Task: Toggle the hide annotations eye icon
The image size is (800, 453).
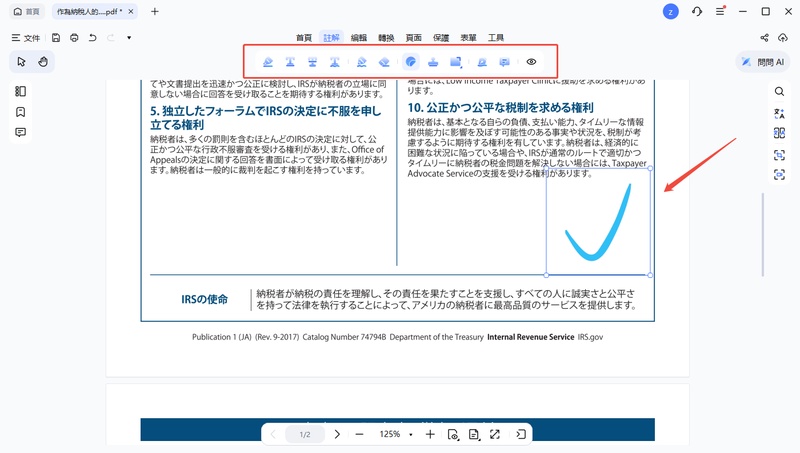Action: [531, 62]
